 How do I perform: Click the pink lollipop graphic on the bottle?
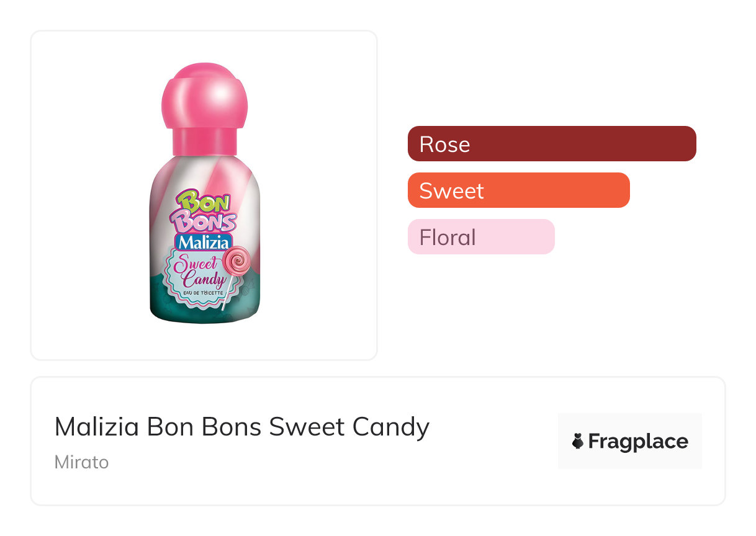(x=236, y=263)
